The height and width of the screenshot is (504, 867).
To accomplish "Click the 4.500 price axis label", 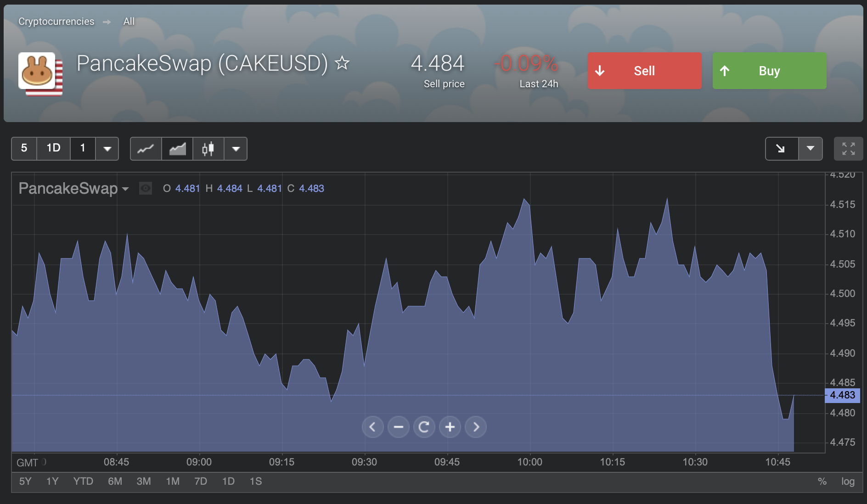I will point(843,294).
